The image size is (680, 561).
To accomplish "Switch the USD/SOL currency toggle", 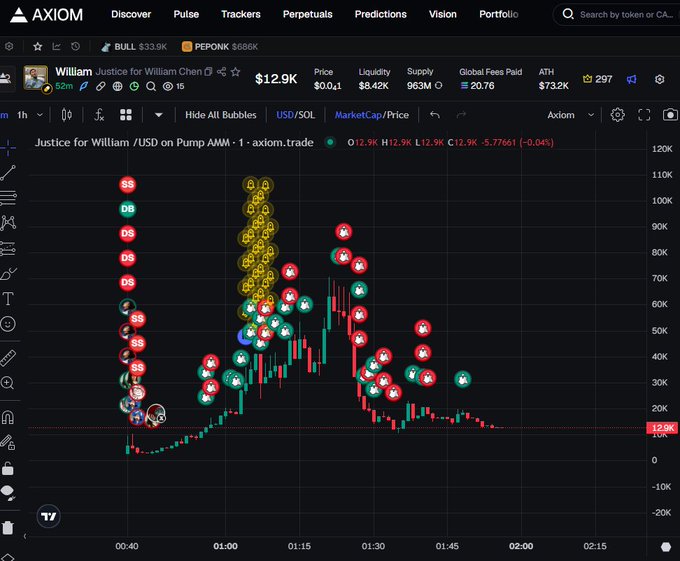I will (x=295, y=115).
